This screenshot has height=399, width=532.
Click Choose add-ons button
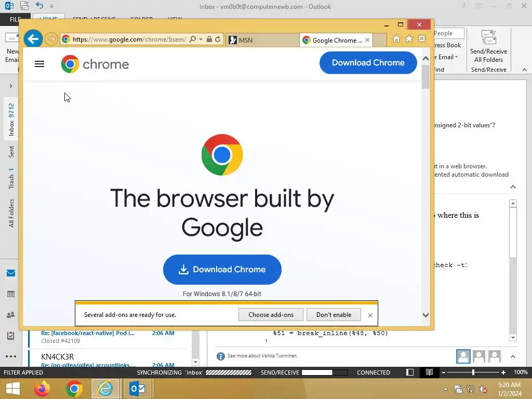pyautogui.click(x=271, y=314)
